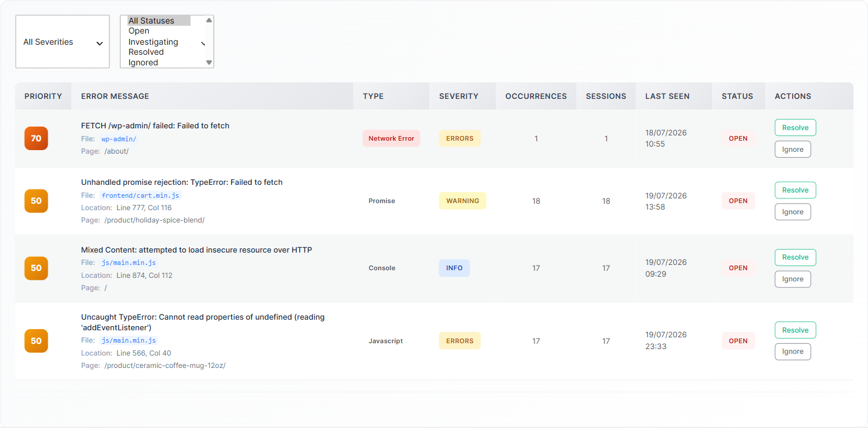Viewport: 868px width, 428px height.
Task: Click OPEN status of Mixed Content row
Action: [738, 268]
